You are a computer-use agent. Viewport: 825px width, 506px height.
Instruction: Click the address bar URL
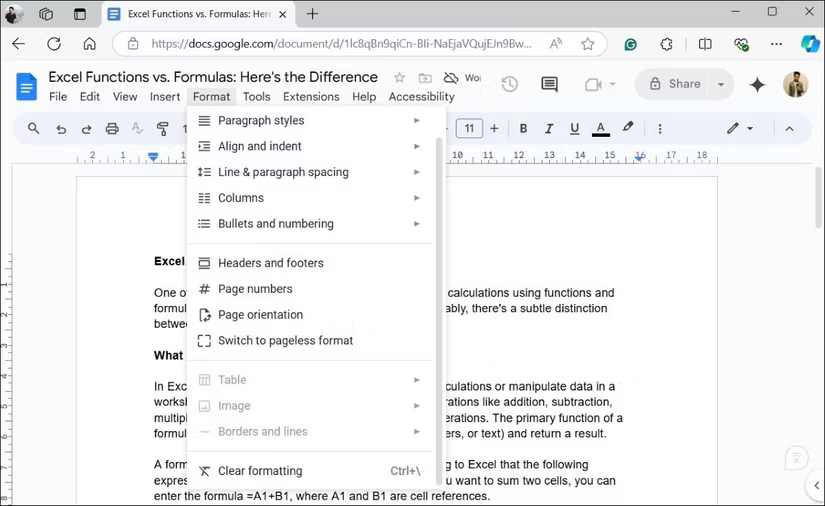click(x=341, y=44)
